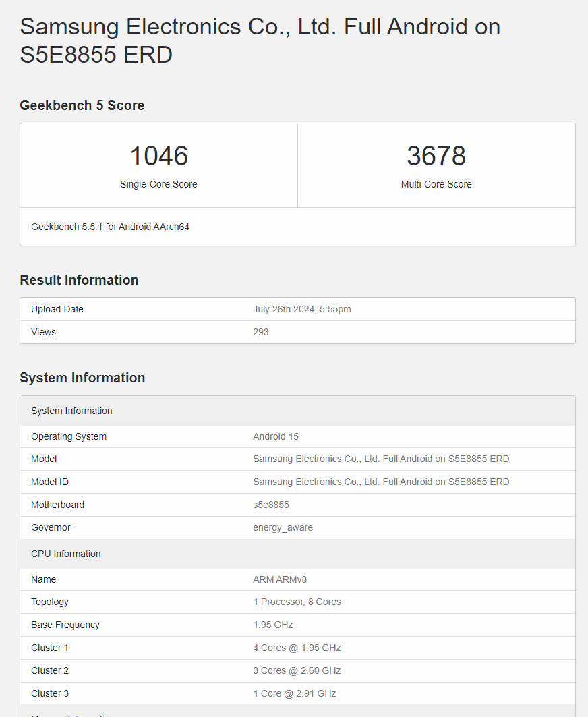Click the gray "System Information" table header row
Viewport: 588px width, 717px height.
tap(297, 411)
